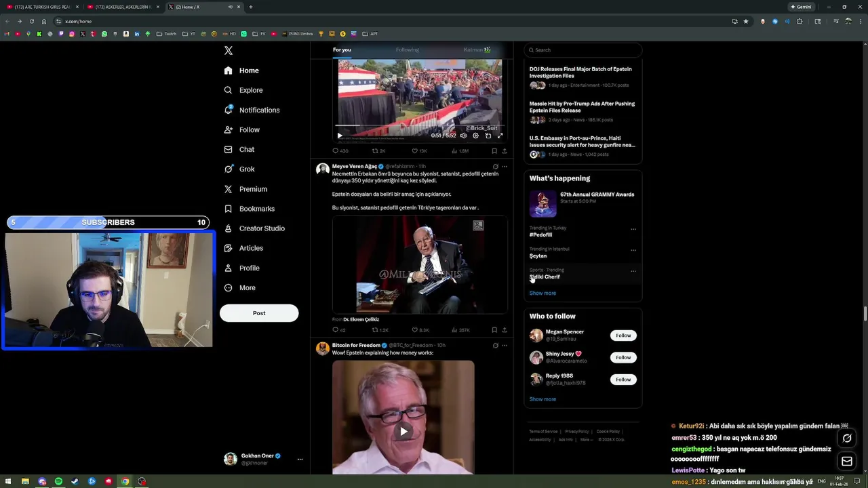
Task: Open the Meyve Veren Ağaç profile avatar
Action: (323, 169)
